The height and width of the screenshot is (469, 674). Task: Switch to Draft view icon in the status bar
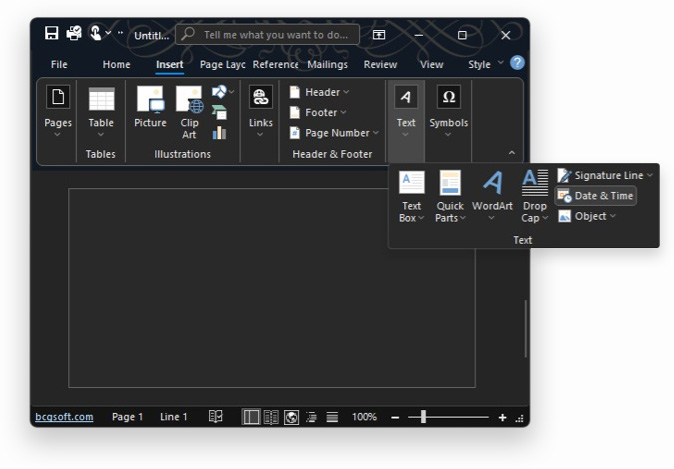click(x=332, y=417)
